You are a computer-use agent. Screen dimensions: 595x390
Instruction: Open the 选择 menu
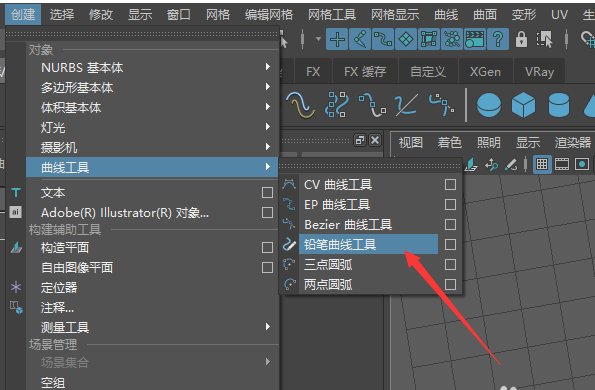pyautogui.click(x=62, y=14)
